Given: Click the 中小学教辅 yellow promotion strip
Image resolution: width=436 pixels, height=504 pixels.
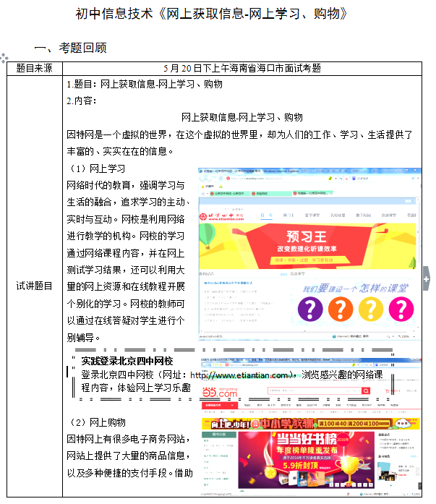Looking at the screenshot, I should click(311, 424).
